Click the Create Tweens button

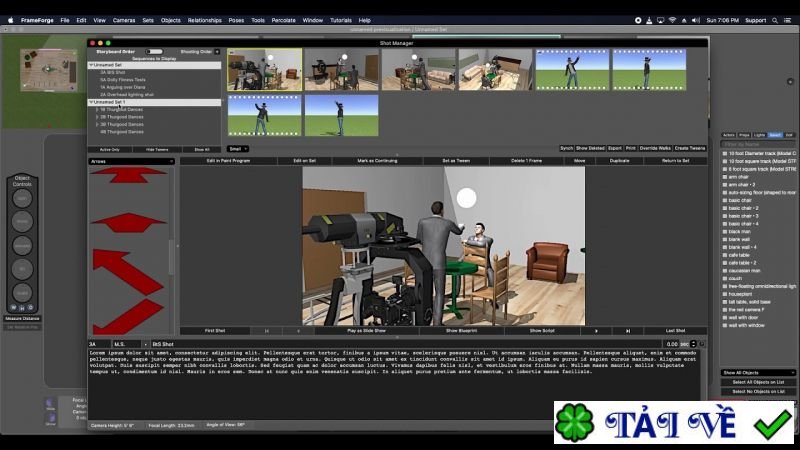(x=690, y=148)
